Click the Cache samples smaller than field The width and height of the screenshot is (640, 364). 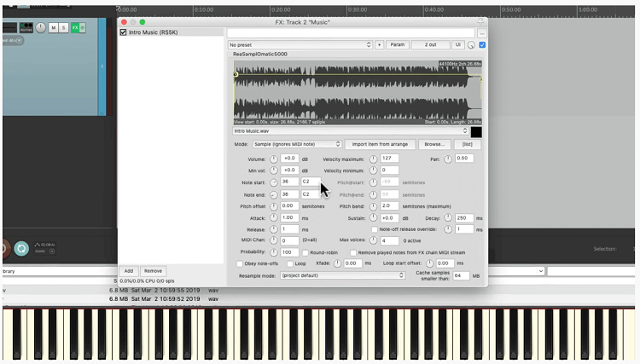(x=461, y=276)
